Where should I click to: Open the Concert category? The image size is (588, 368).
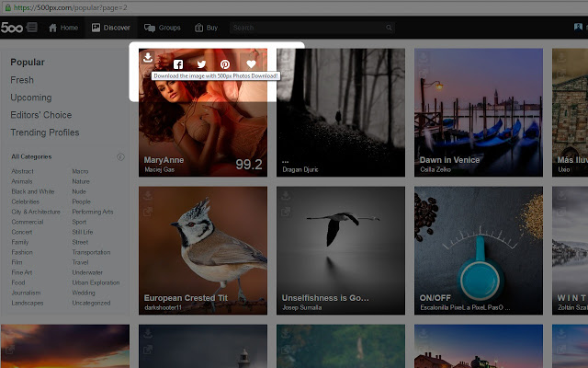click(x=22, y=232)
